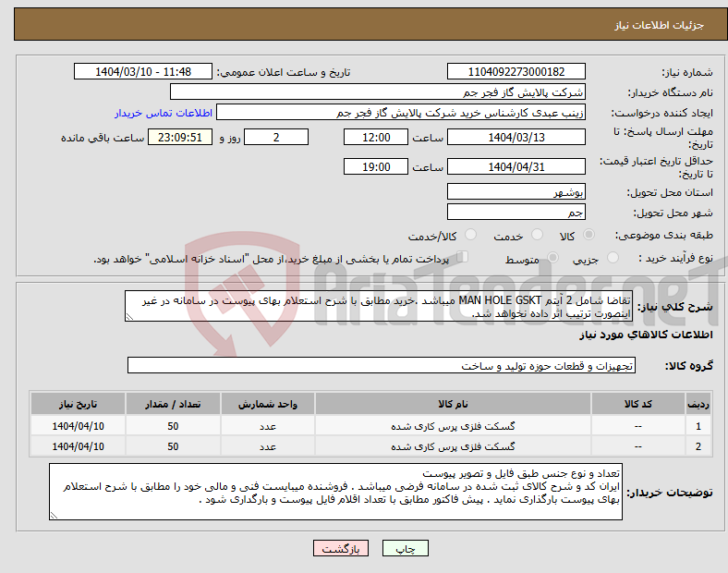Click the validity time field 19:00
This screenshot has width=728, height=573.
point(376,166)
